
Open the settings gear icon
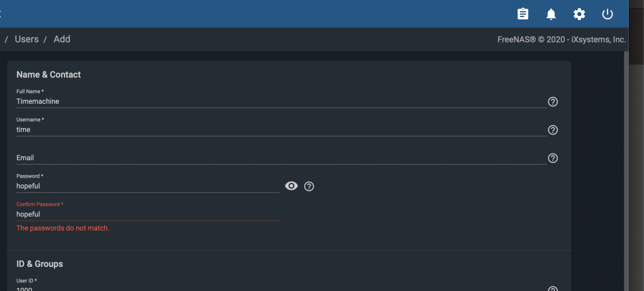coord(579,14)
